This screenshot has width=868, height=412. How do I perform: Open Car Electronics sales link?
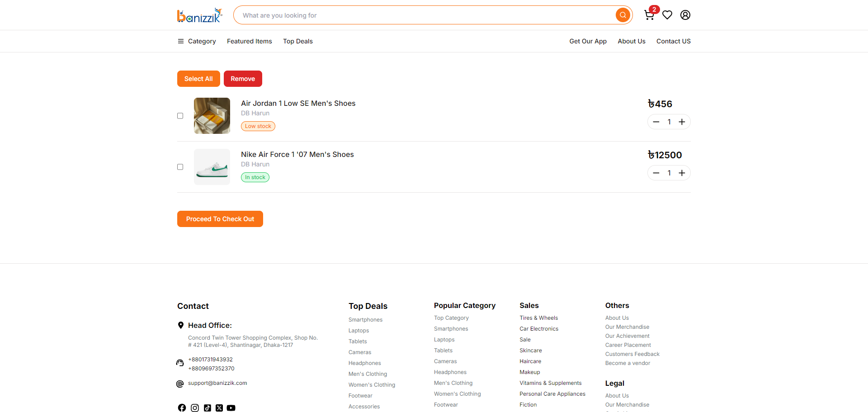(x=539, y=329)
